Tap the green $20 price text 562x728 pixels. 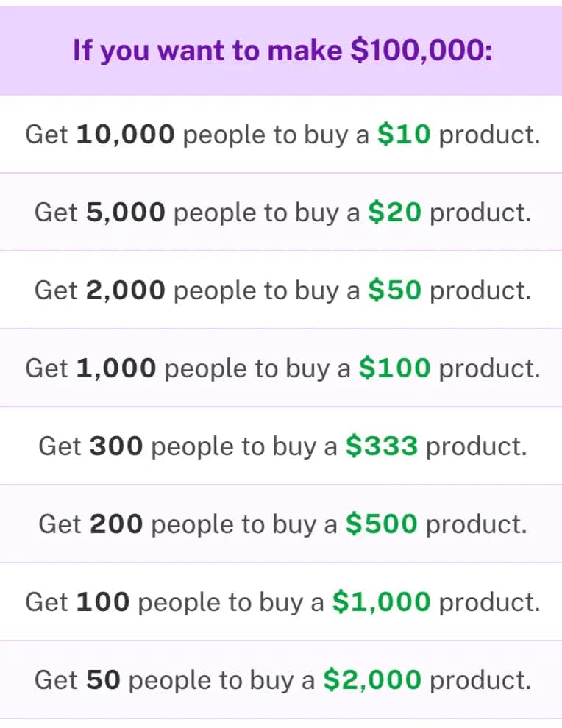(x=394, y=213)
